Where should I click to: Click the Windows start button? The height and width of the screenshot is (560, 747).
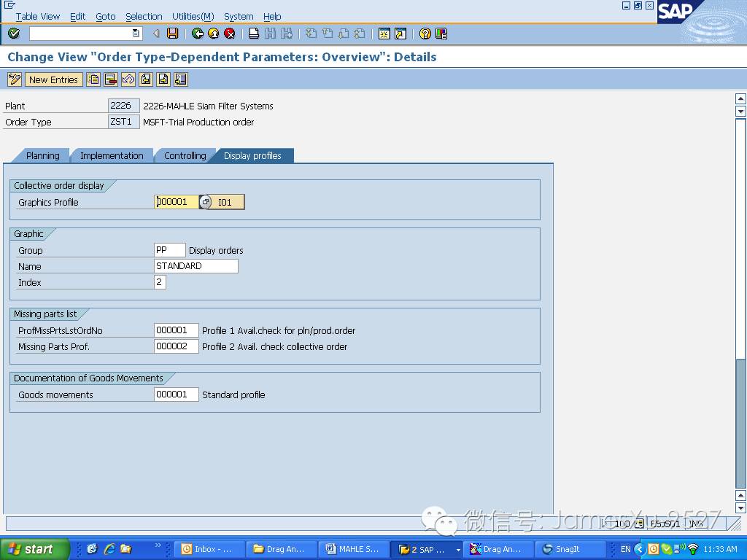tap(34, 549)
